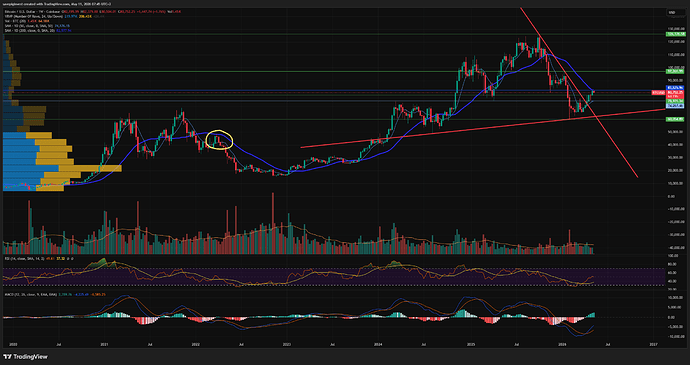Click the 2021 label on time axis
690x365 pixels.
[x=104, y=344]
